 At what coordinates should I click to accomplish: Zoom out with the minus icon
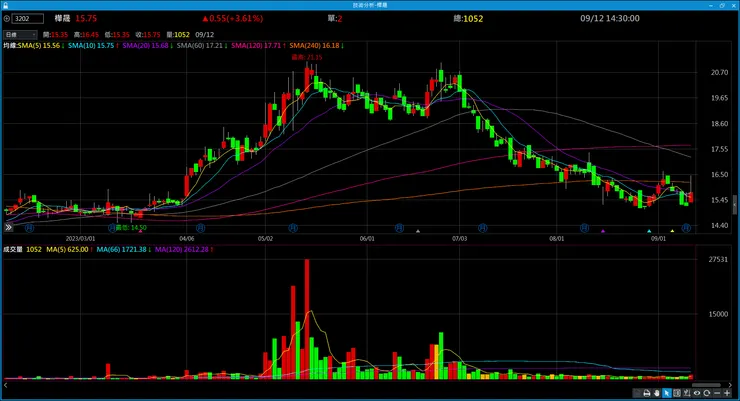pos(717,393)
